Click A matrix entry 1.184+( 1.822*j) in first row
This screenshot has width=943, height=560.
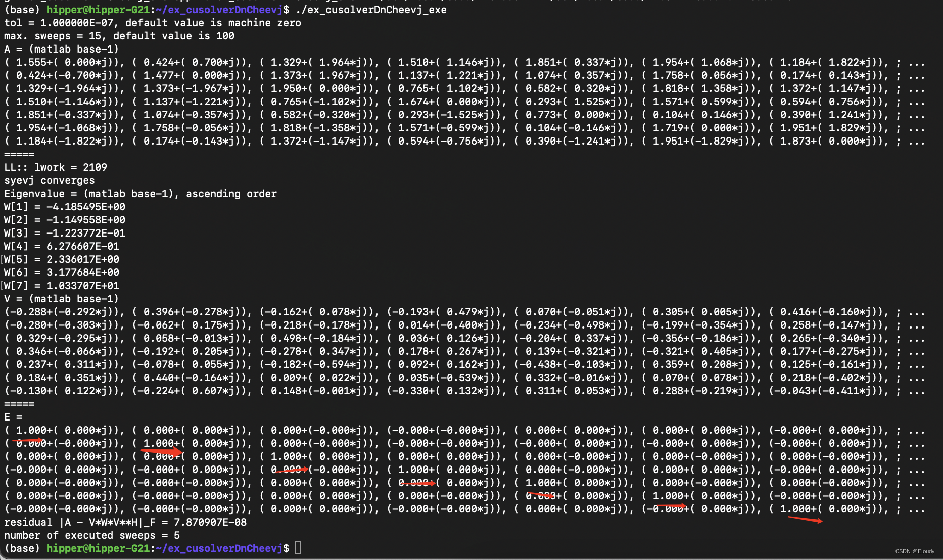829,62
